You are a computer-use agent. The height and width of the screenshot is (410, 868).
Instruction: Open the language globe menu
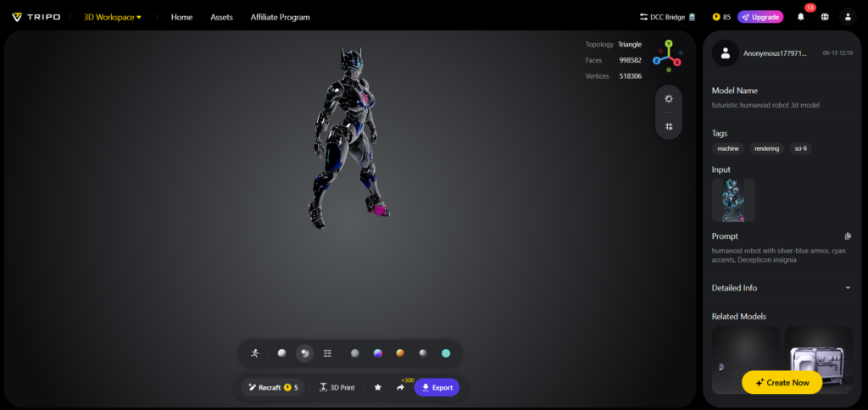pos(825,17)
